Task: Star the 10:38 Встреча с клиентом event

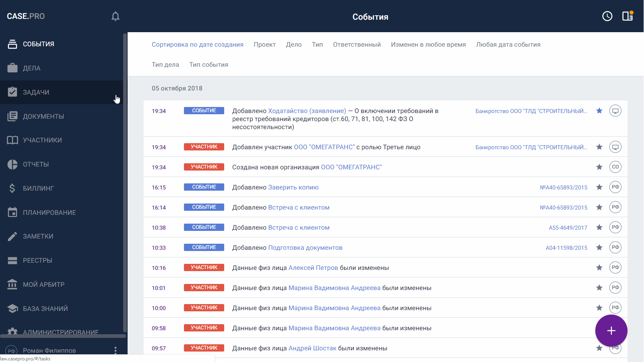Action: tap(599, 227)
